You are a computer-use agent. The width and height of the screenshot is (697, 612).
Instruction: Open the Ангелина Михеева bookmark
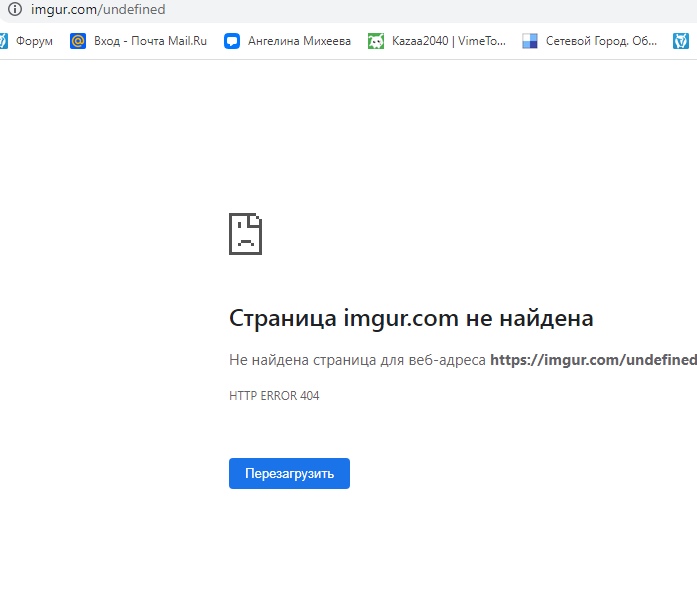(x=299, y=41)
